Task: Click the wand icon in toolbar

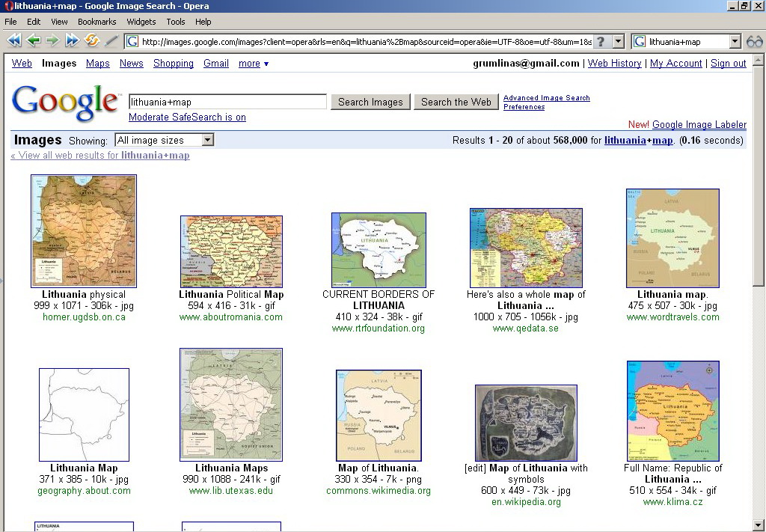Action: [111, 41]
